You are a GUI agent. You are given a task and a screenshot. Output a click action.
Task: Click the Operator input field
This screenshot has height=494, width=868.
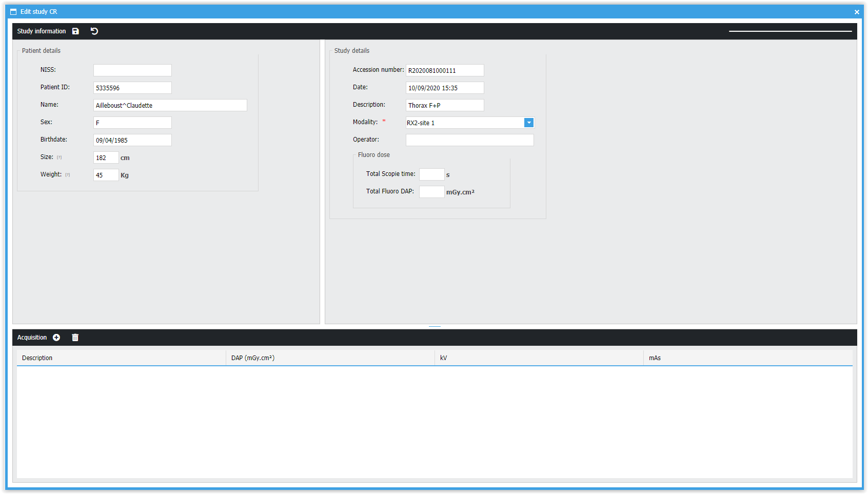click(x=469, y=140)
